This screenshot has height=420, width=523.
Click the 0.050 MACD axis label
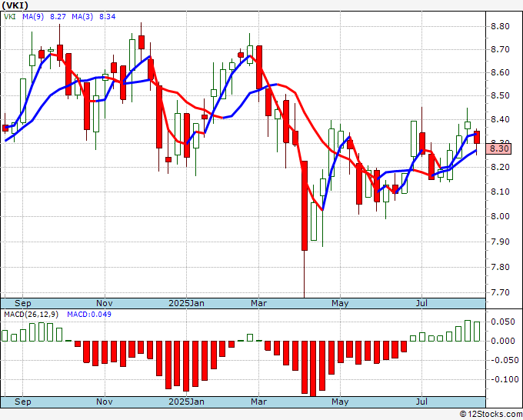(503, 322)
